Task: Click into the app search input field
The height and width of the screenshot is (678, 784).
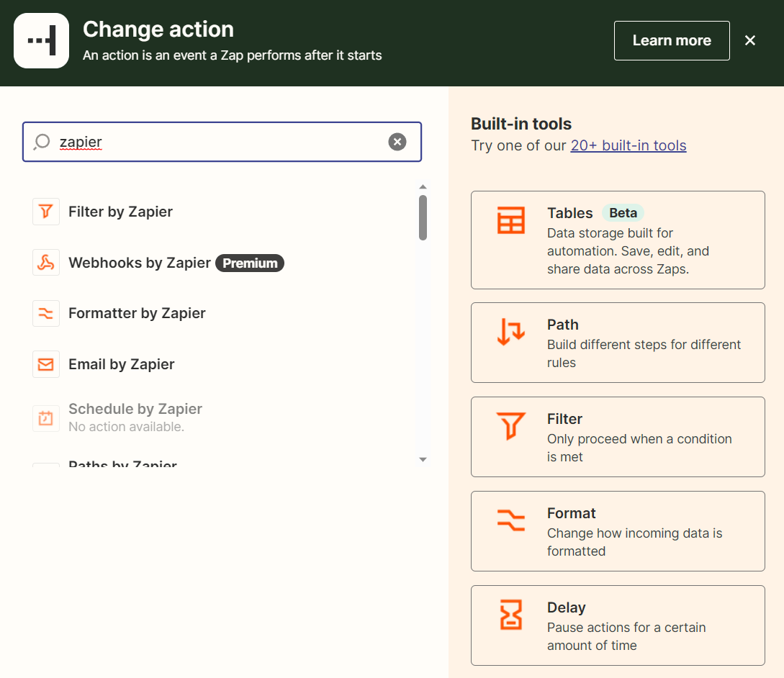Action: [x=216, y=142]
